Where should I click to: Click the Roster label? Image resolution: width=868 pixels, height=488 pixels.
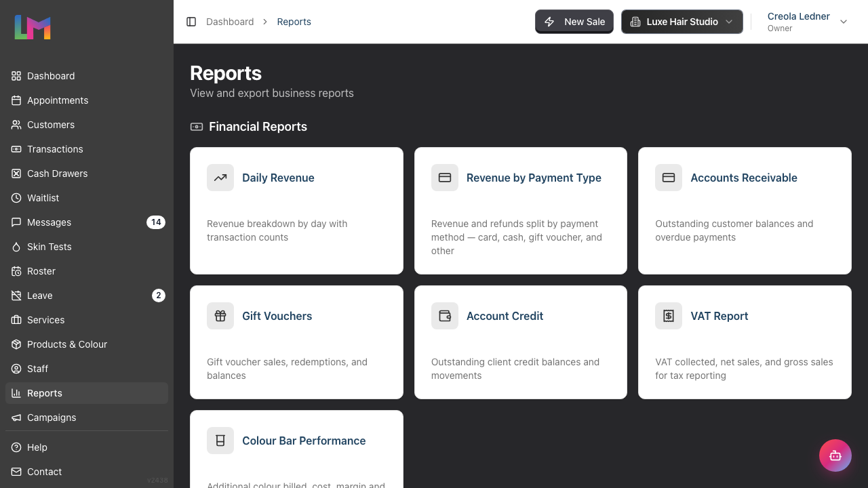[x=41, y=271]
